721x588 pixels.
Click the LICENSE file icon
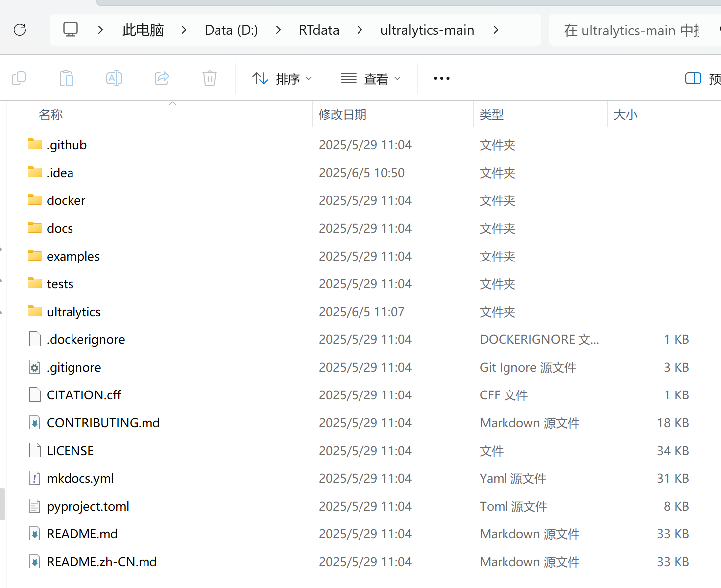pyautogui.click(x=35, y=451)
